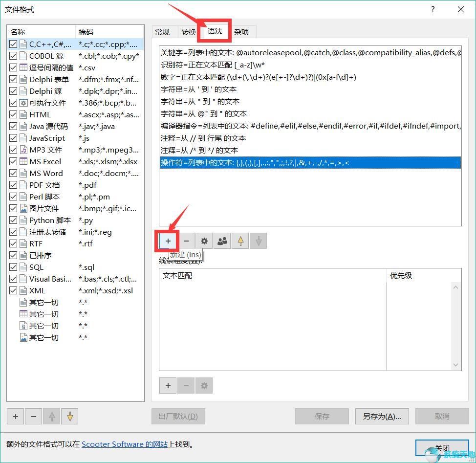Select the 识别符=正在文本匹配 row

(310, 65)
